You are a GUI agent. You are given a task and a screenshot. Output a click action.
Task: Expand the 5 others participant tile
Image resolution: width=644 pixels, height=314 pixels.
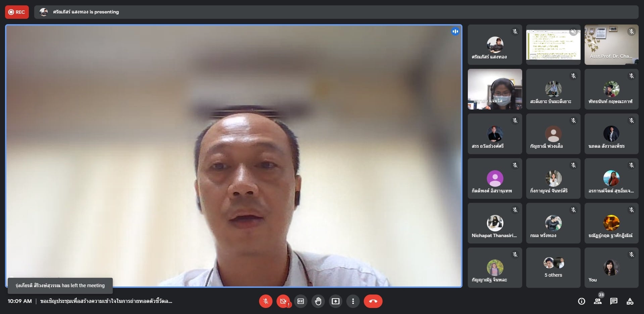[x=553, y=268]
